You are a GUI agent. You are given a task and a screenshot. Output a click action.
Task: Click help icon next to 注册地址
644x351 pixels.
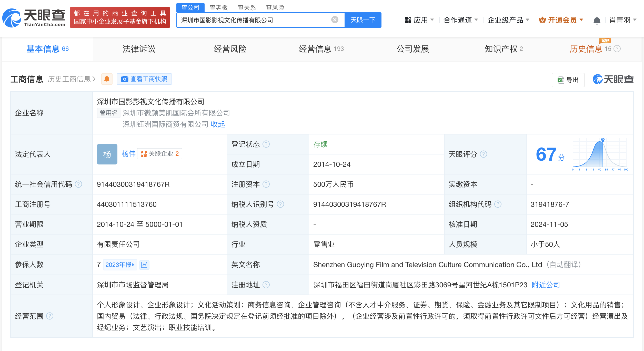(x=266, y=285)
